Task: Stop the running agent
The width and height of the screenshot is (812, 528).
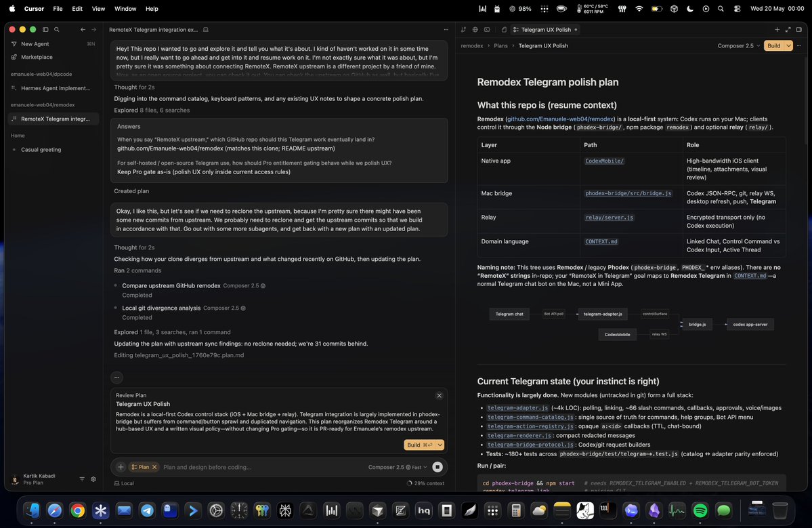Action: point(437,467)
